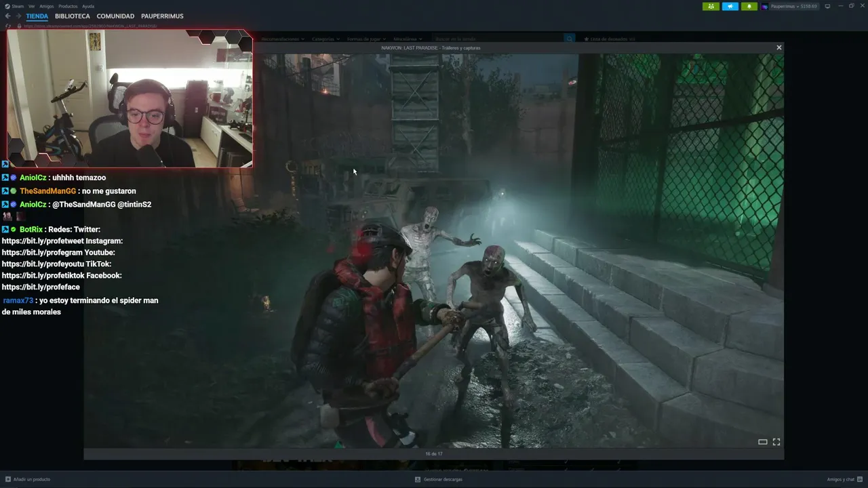The width and height of the screenshot is (868, 488).
Task: Click the store search field
Action: pos(498,39)
